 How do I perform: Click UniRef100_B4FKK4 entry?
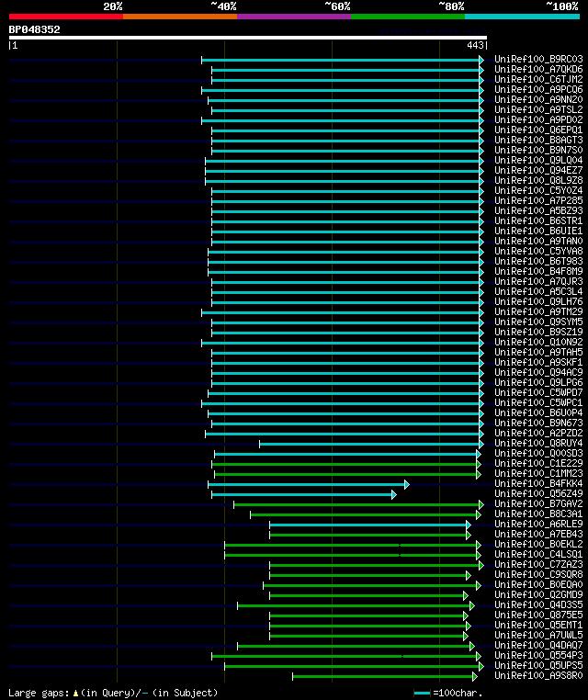pos(538,483)
